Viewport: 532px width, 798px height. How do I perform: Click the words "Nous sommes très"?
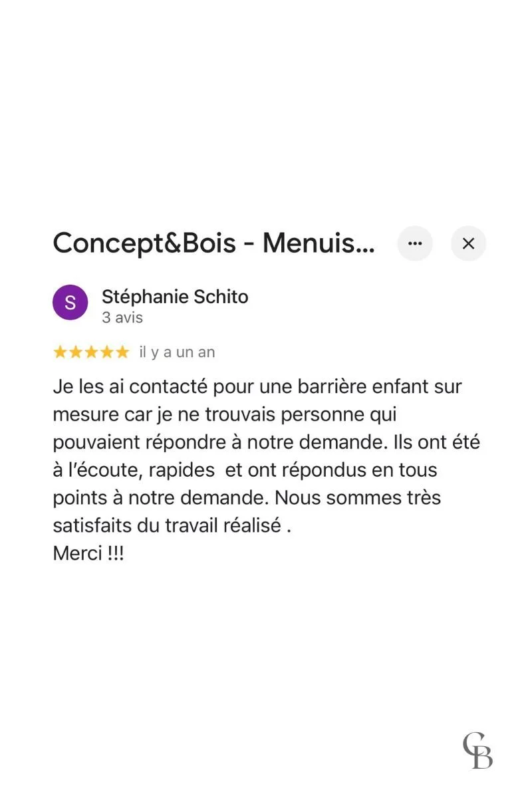(x=358, y=497)
